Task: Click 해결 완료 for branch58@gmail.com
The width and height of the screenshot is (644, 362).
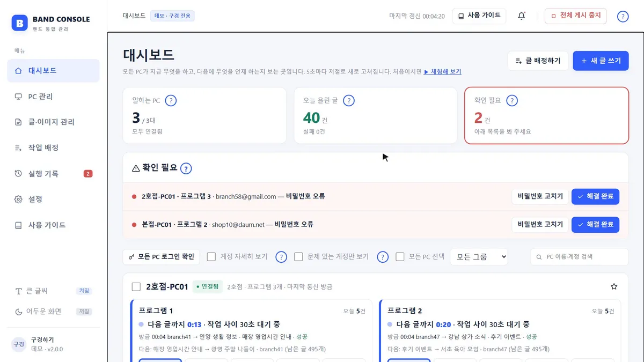Action: point(595,196)
